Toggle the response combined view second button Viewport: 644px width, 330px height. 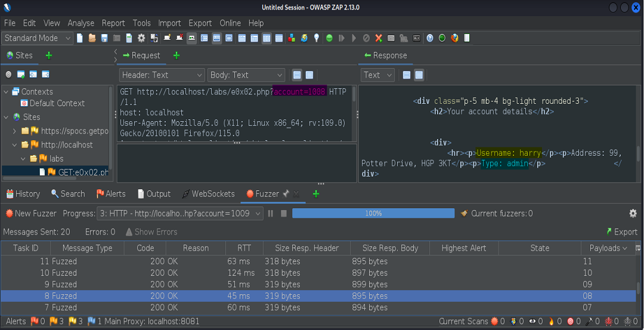pyautogui.click(x=419, y=75)
